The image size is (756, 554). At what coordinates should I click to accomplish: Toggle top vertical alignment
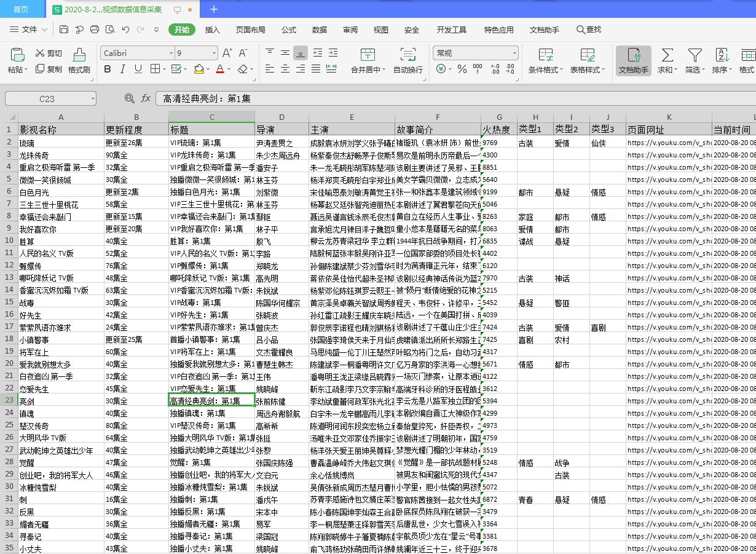(x=269, y=53)
